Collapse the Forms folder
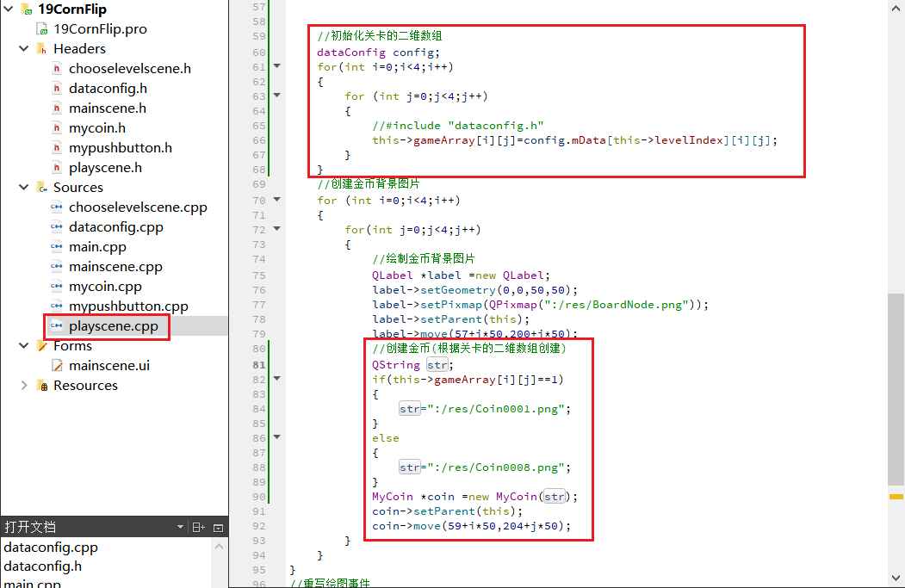 tap(23, 345)
